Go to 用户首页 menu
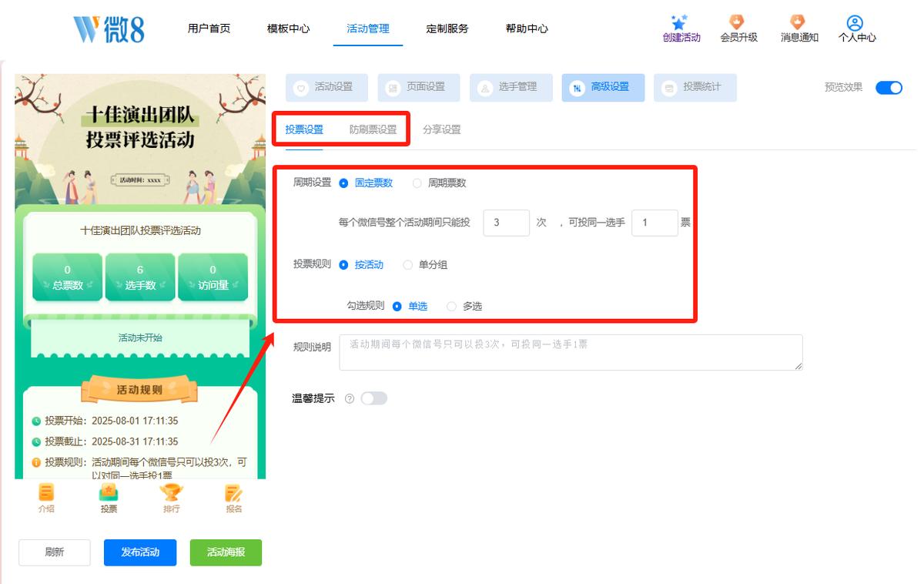The image size is (924, 584). click(x=209, y=29)
